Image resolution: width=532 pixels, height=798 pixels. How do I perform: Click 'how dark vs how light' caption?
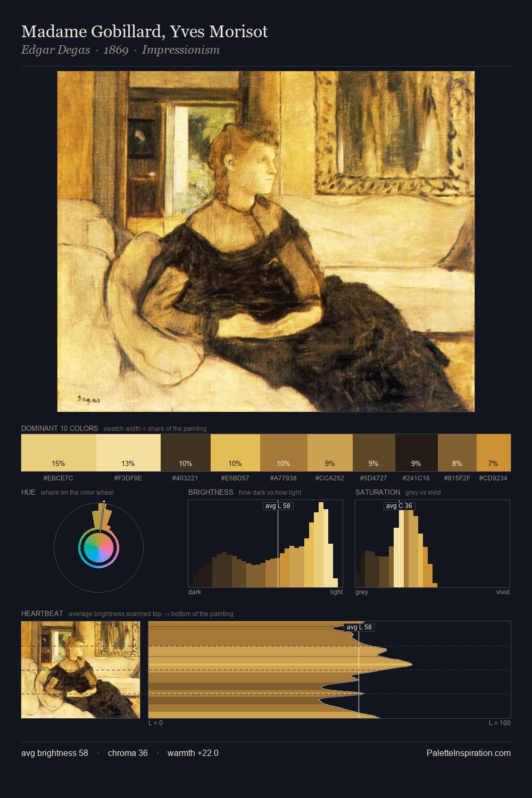click(x=270, y=493)
